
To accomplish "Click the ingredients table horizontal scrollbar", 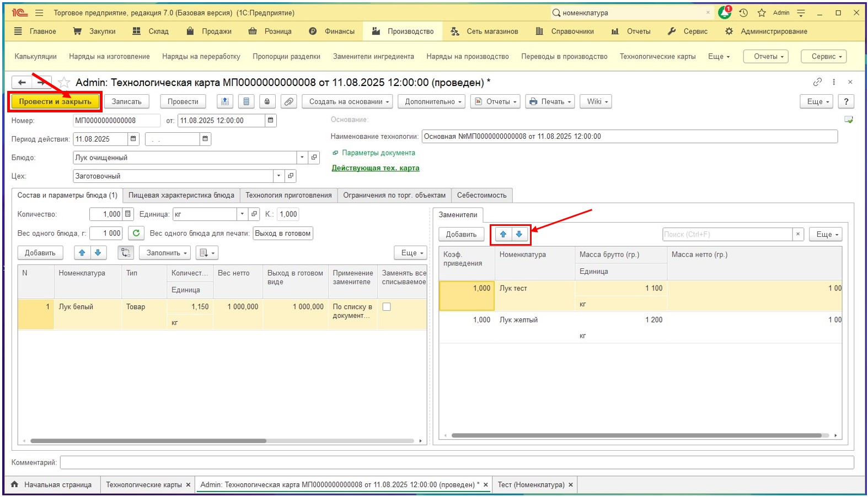I will click(x=148, y=441).
